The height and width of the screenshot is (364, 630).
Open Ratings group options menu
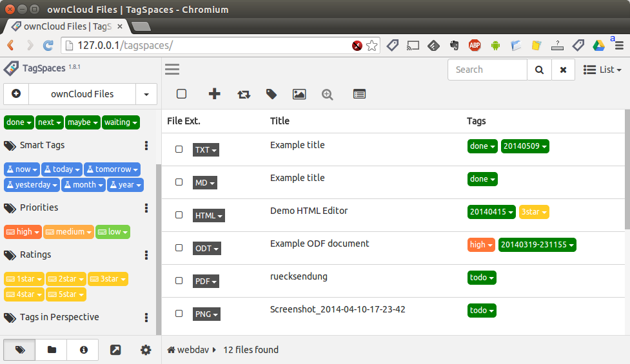146,255
